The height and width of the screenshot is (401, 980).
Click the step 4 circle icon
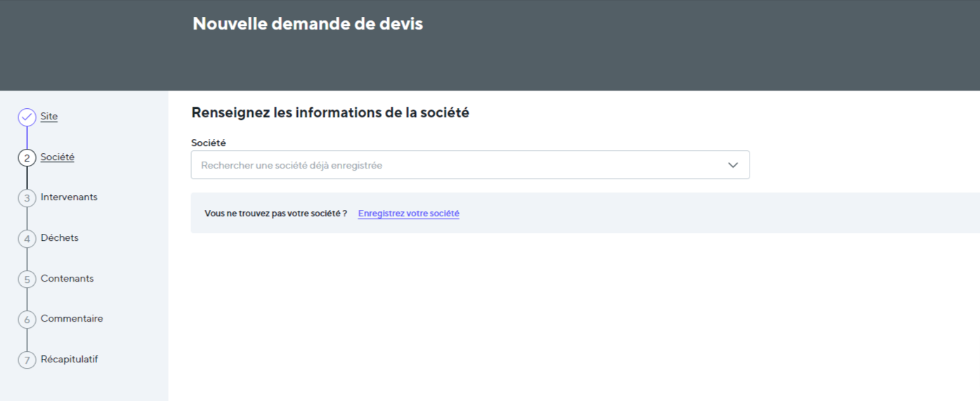27,239
